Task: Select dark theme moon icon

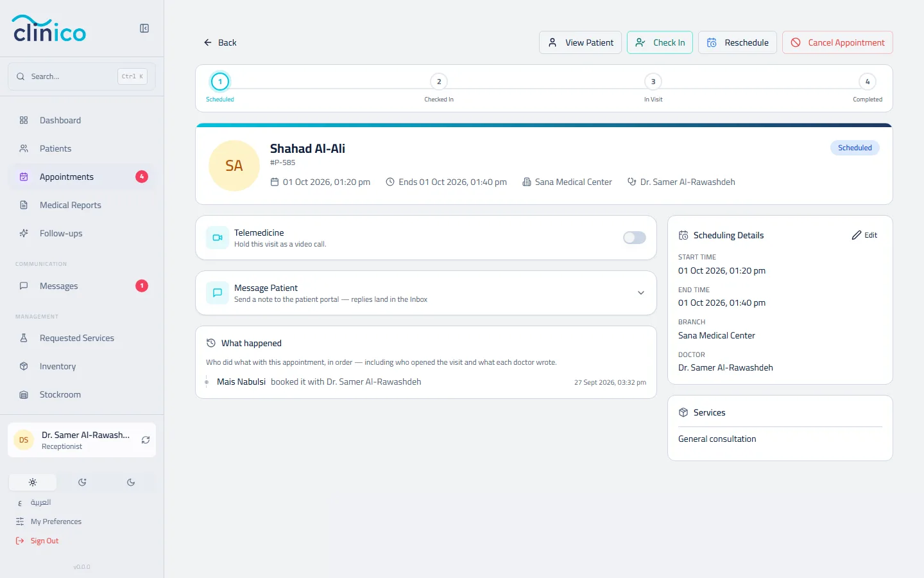Action: [131, 482]
